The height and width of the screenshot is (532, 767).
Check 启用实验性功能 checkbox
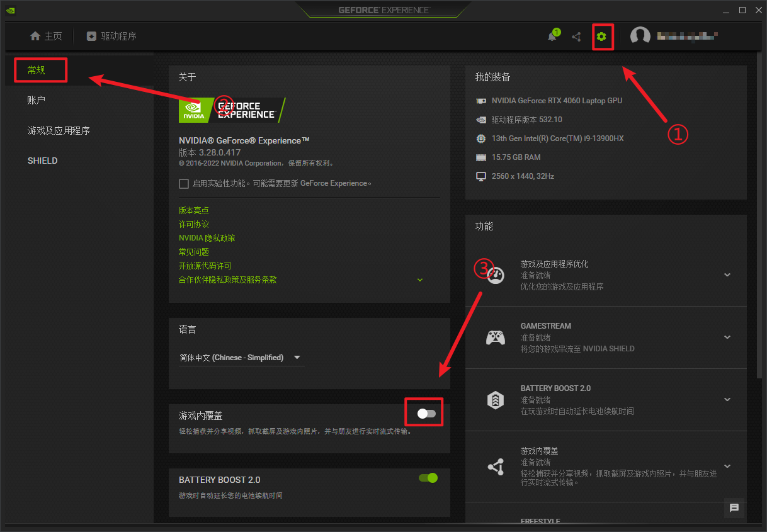coord(184,183)
